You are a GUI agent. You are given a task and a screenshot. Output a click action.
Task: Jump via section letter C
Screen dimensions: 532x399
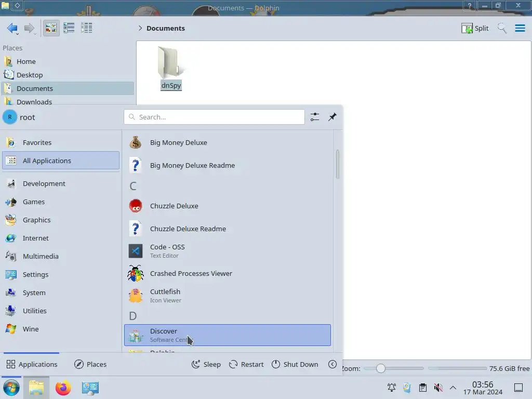(133, 186)
